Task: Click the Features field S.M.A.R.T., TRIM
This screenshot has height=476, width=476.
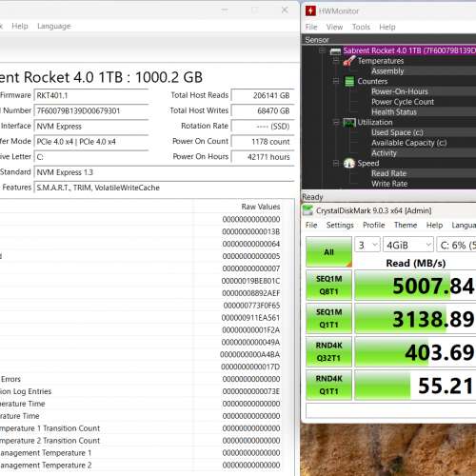Action: tap(164, 188)
